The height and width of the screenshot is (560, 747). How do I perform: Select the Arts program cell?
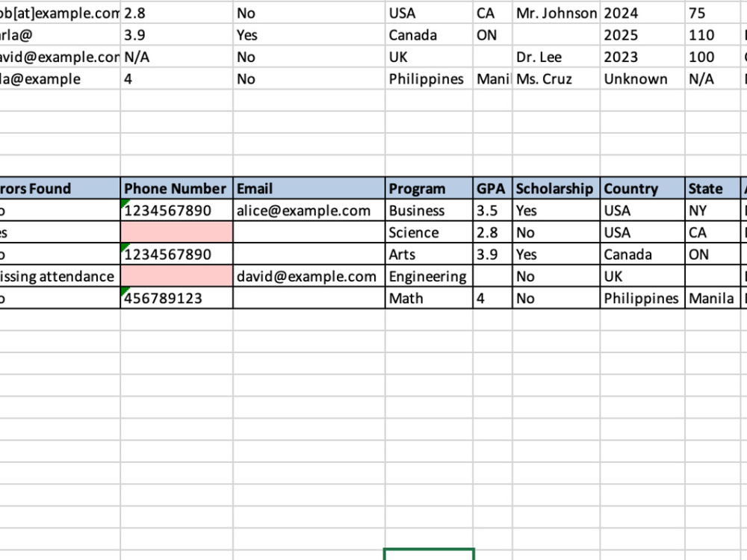430,254
